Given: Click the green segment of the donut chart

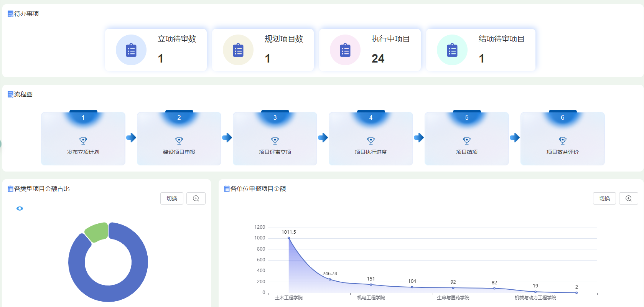Looking at the screenshot, I should click(x=97, y=232).
